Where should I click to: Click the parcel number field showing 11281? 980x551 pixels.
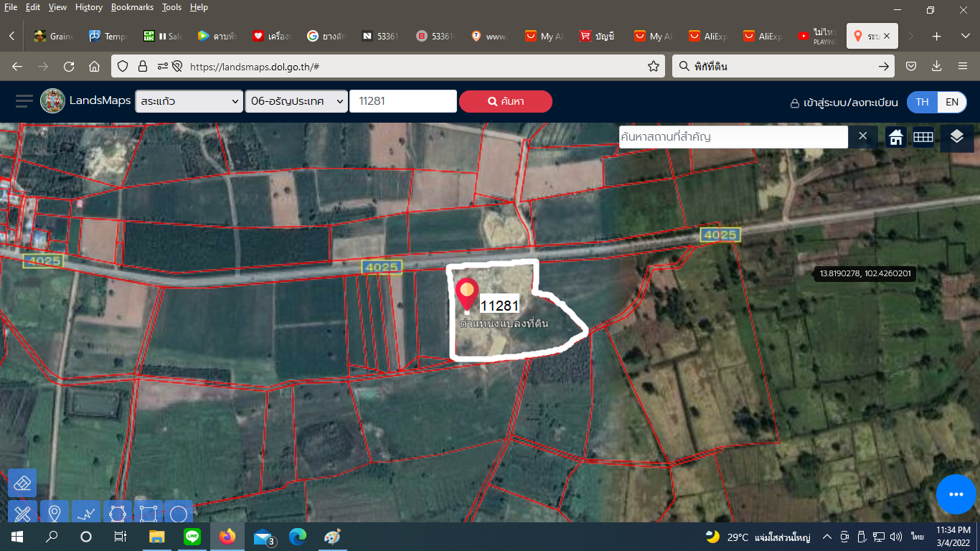pos(403,101)
